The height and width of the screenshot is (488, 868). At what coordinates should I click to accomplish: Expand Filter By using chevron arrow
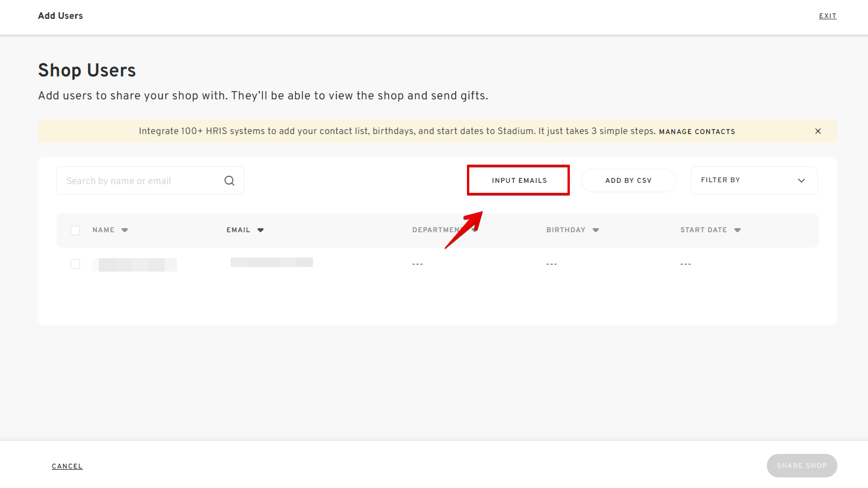pos(801,181)
